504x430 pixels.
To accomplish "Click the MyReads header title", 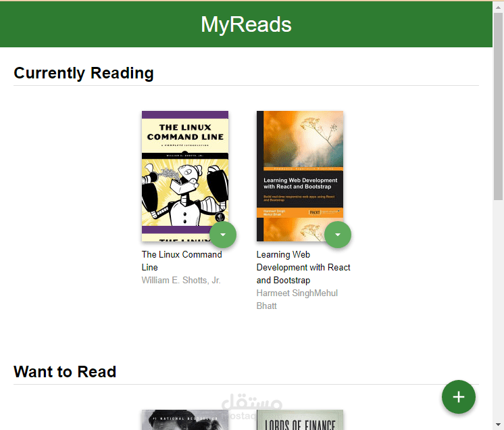I will point(246,24).
